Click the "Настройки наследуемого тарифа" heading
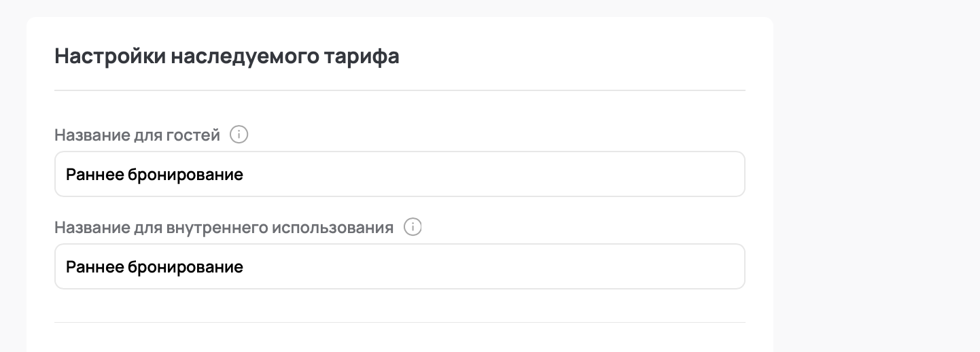The height and width of the screenshot is (352, 980). click(226, 56)
